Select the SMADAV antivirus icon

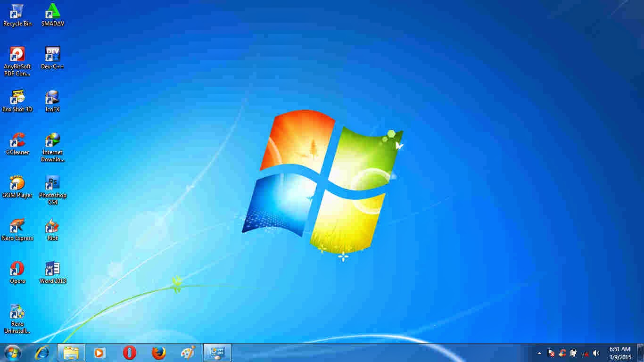coord(52,12)
